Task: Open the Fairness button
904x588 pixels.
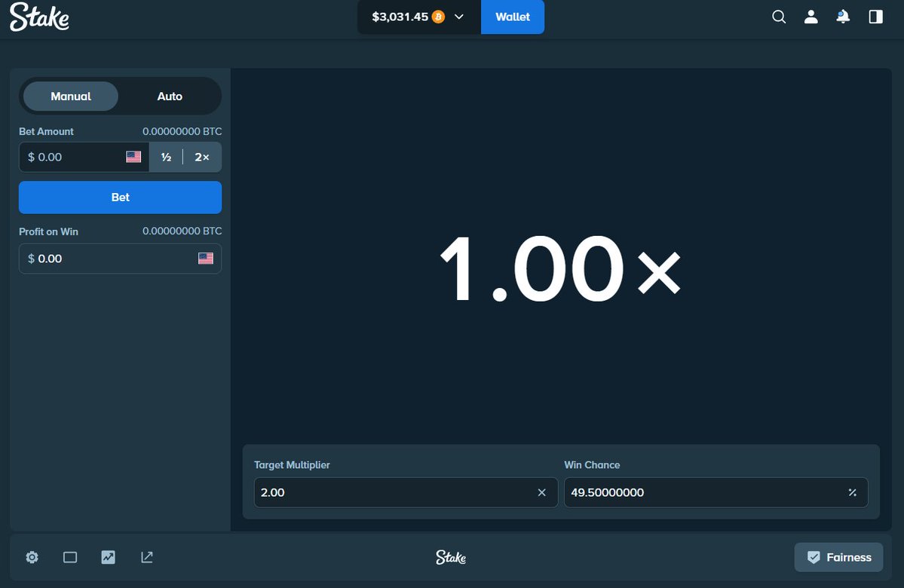Action: [838, 557]
